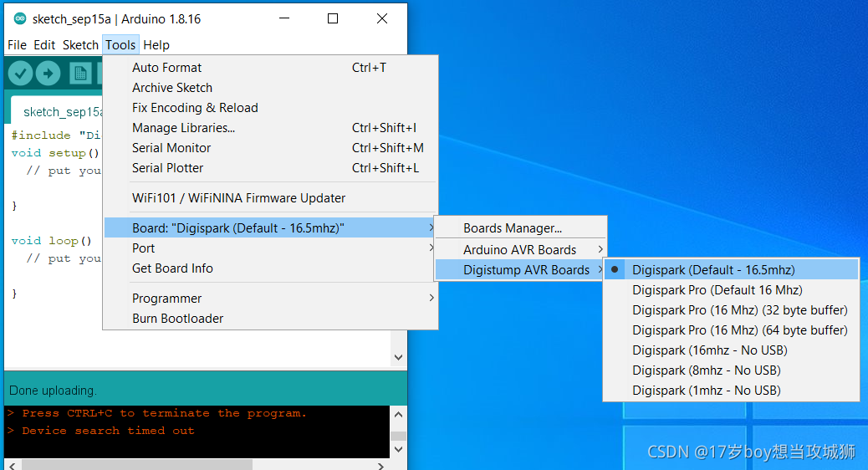Click the Arduino logo in title bar
This screenshot has width=868, height=470.
20,19
